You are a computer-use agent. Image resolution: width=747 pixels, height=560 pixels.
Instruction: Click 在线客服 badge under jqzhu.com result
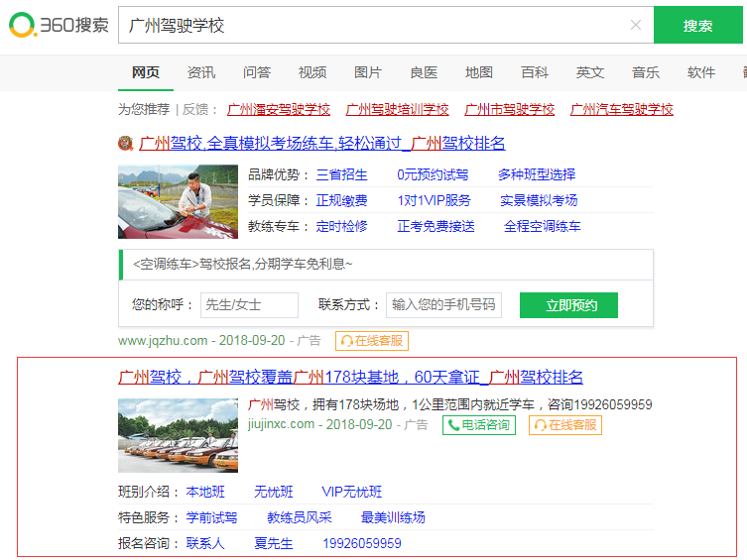pos(372,341)
